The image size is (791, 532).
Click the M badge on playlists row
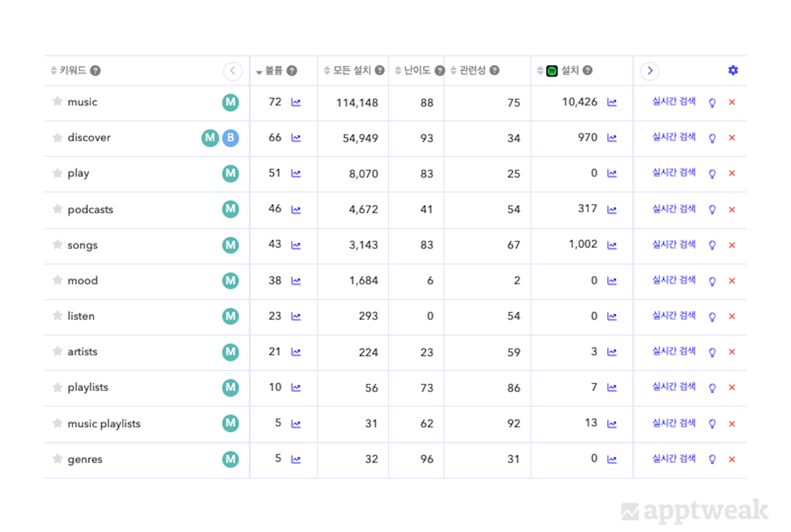click(x=231, y=388)
